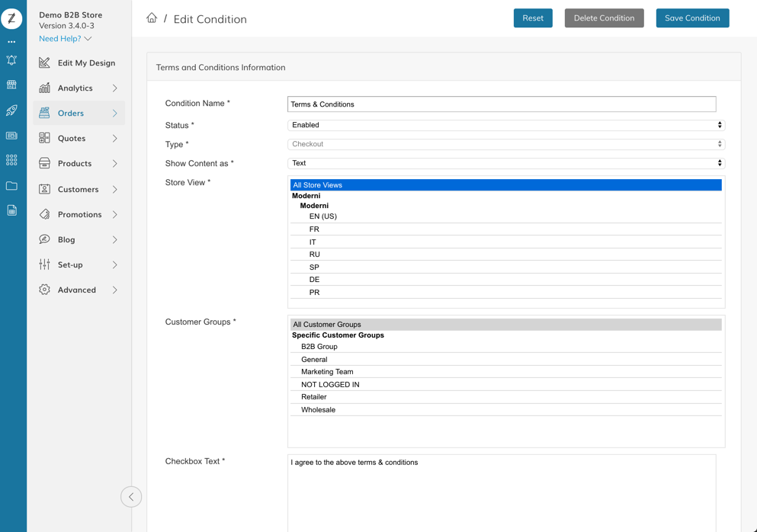Select the FR store view option
757x532 pixels.
(314, 229)
